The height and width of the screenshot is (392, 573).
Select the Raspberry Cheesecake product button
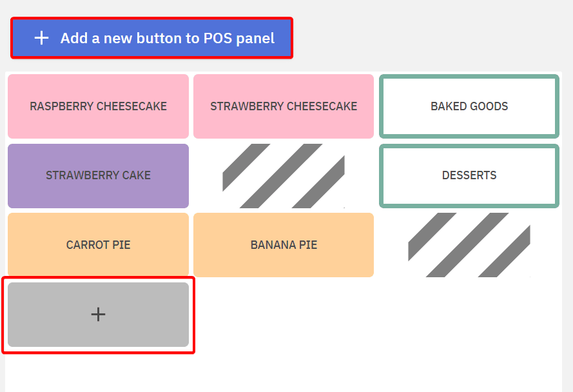pyautogui.click(x=98, y=106)
